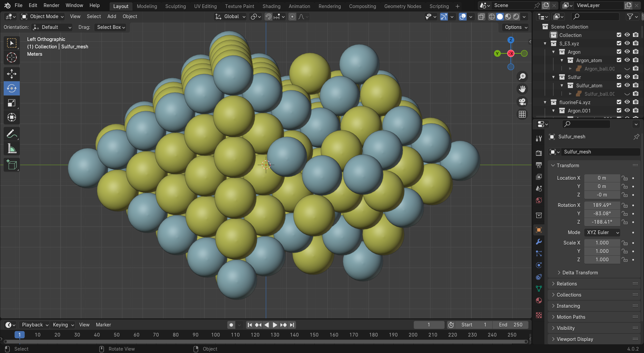
Task: Toggle camera view in the viewport
Action: (x=522, y=102)
